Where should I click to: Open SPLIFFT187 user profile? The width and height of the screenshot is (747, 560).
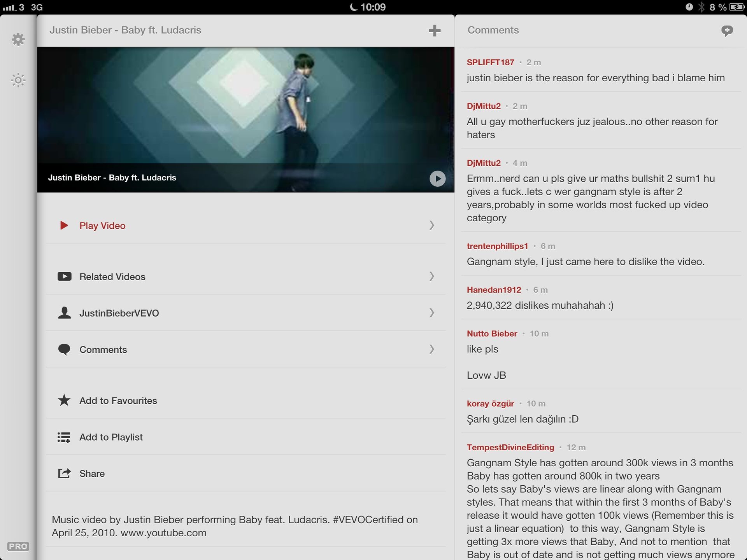[x=490, y=62]
